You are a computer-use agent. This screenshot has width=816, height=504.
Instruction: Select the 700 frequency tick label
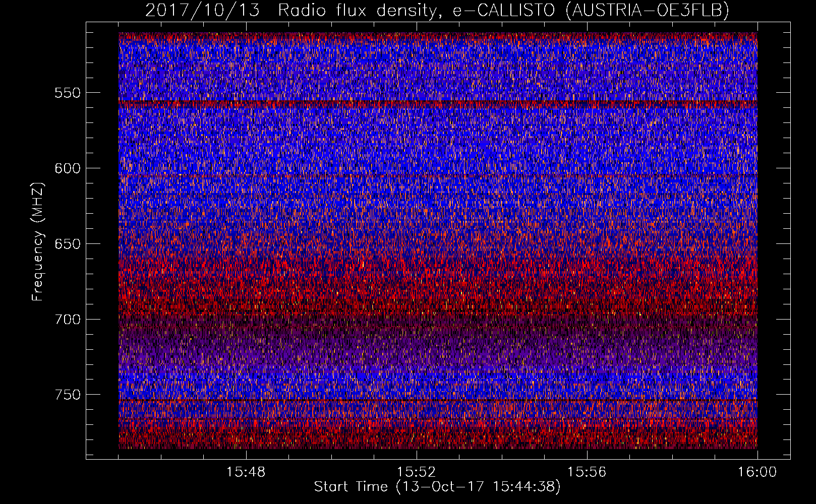(68, 320)
